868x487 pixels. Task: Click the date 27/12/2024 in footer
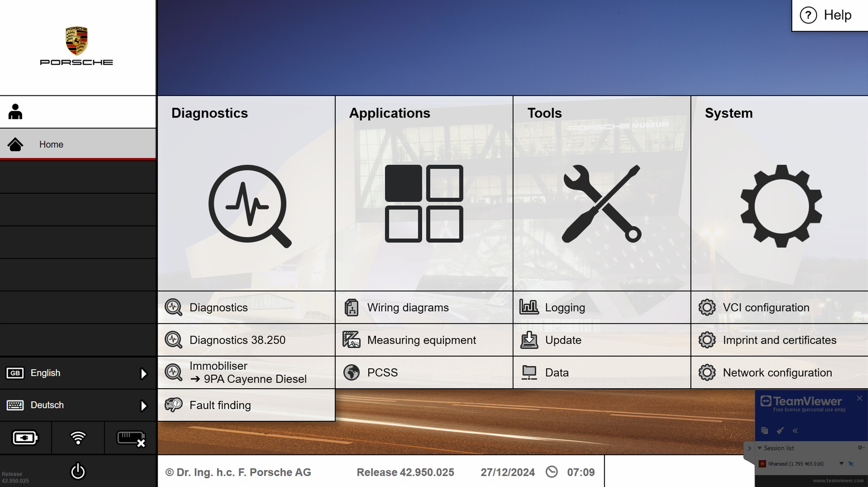[x=507, y=472]
